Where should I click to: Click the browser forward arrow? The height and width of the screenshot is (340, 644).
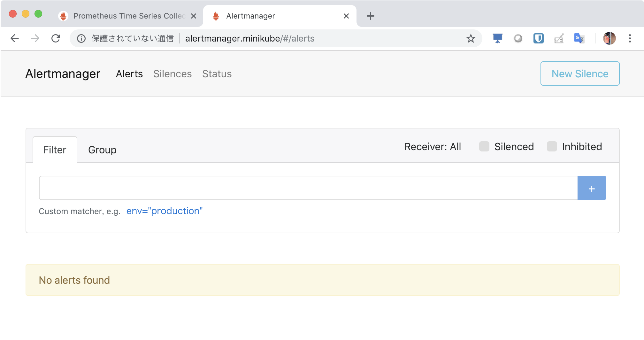pyautogui.click(x=35, y=38)
